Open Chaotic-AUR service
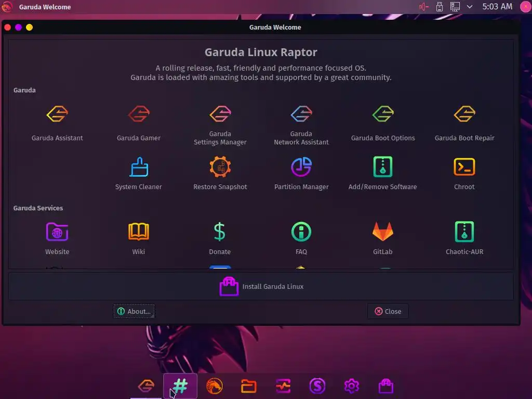This screenshot has width=532, height=399. [x=464, y=238]
